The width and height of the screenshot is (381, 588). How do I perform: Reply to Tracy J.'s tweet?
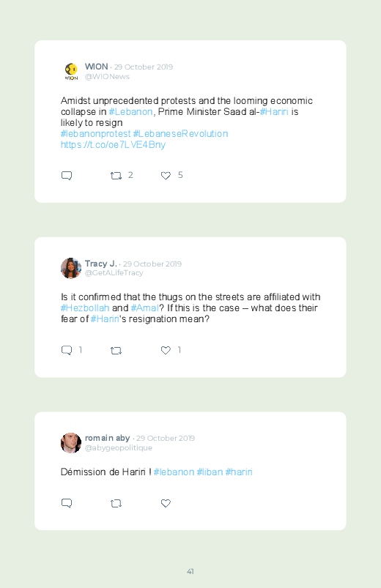click(67, 350)
